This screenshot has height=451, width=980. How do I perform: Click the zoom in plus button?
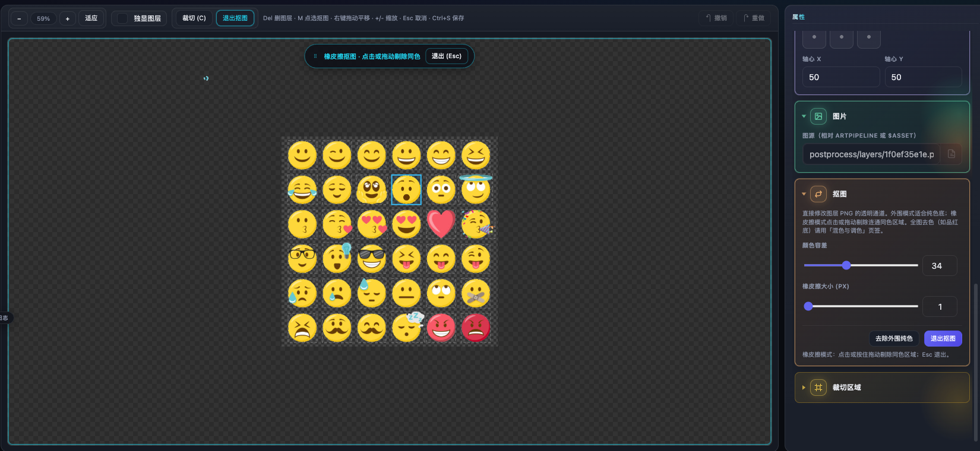click(x=68, y=18)
